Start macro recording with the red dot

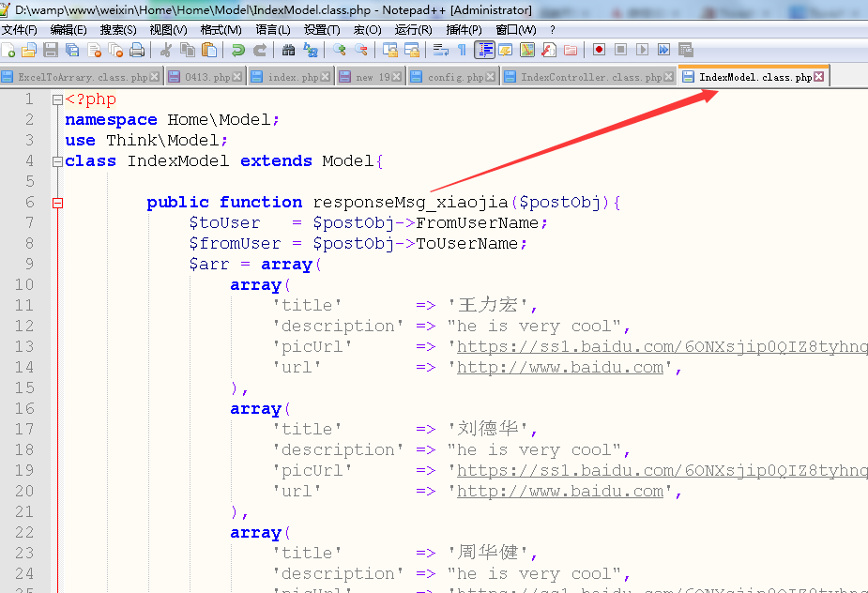(598, 50)
